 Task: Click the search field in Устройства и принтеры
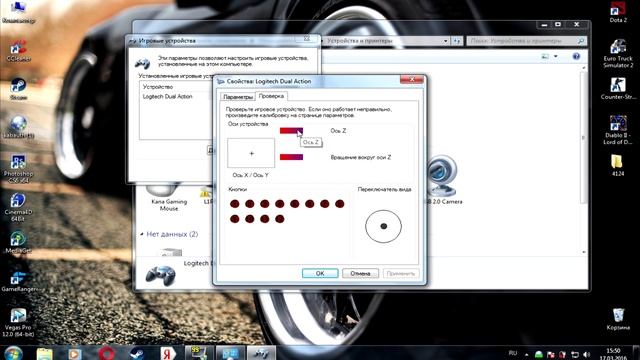(526, 41)
